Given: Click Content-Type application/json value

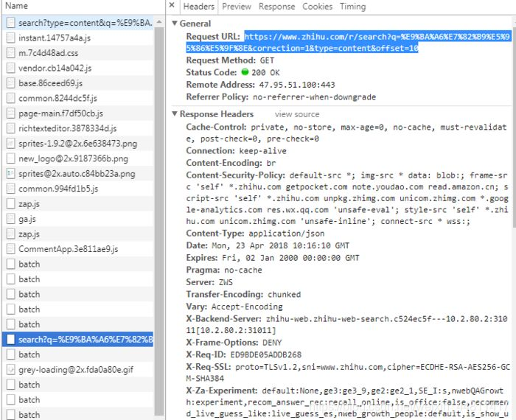Looking at the screenshot, I should tap(286, 234).
